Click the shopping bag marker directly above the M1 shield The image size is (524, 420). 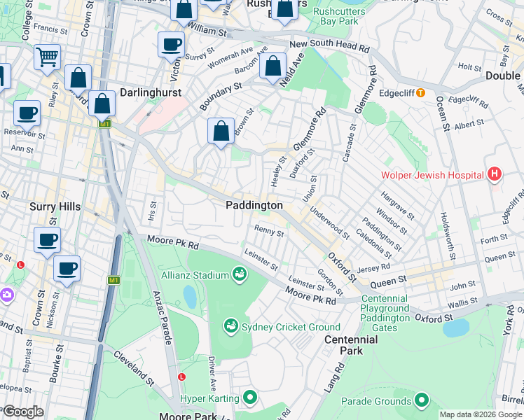click(102, 105)
